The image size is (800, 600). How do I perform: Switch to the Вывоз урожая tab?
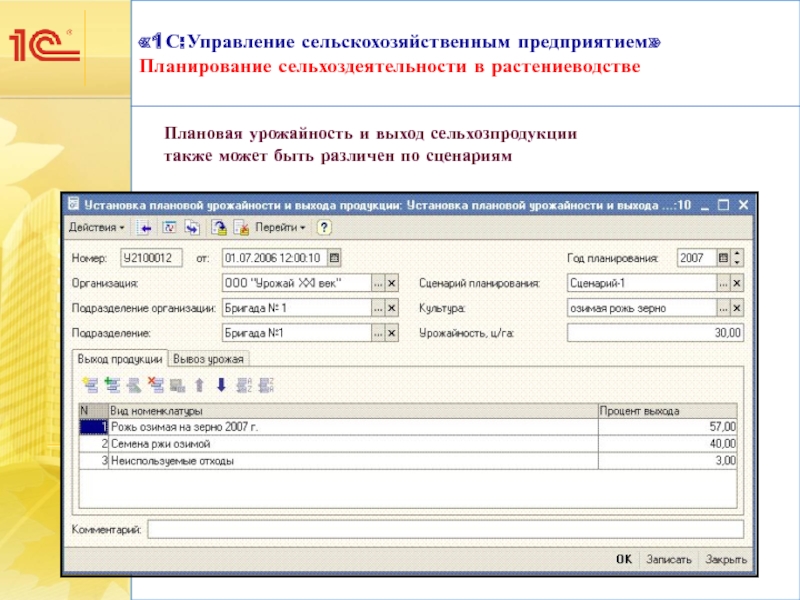pyautogui.click(x=209, y=358)
